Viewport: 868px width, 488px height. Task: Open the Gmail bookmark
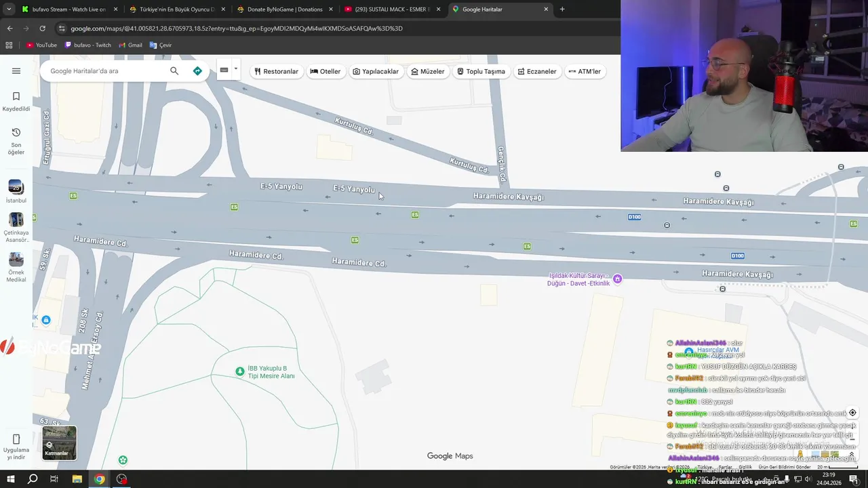click(130, 45)
